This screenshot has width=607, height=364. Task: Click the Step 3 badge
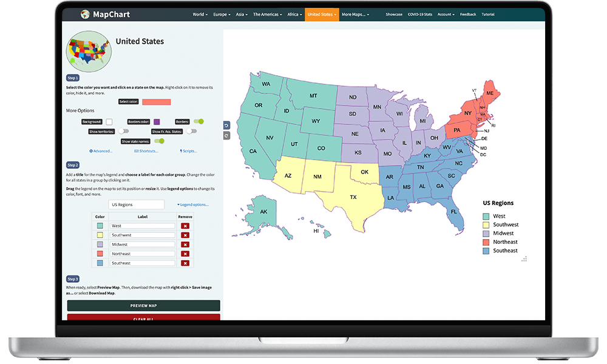(x=72, y=279)
